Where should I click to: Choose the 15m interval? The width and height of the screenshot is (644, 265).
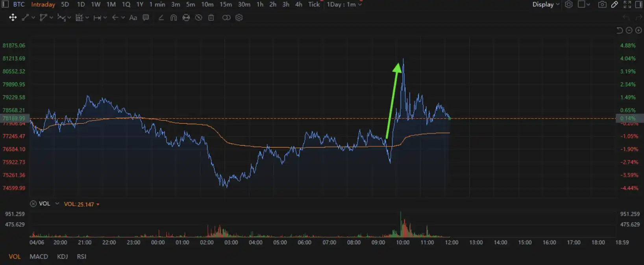[226, 4]
